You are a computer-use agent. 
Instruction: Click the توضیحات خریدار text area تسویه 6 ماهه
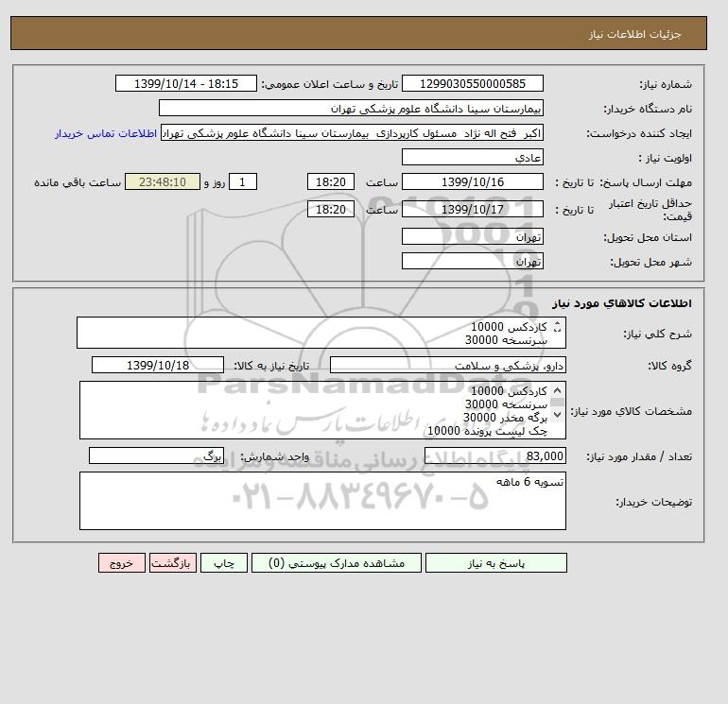pyautogui.click(x=322, y=501)
